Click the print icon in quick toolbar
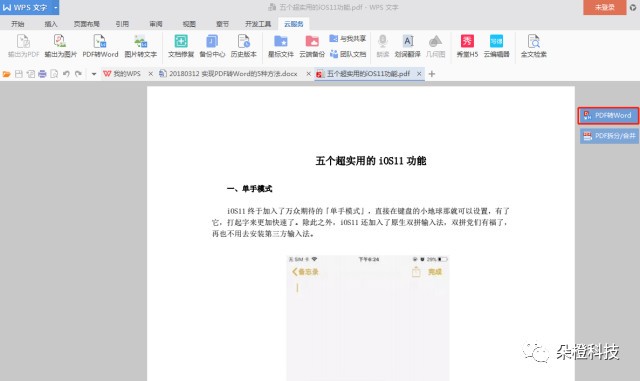Image resolution: width=640 pixels, height=381 pixels. coord(42,74)
